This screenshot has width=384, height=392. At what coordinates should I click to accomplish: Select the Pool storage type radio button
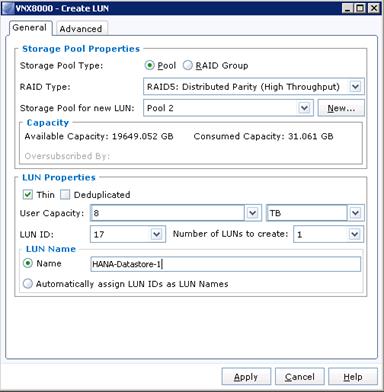click(x=149, y=65)
